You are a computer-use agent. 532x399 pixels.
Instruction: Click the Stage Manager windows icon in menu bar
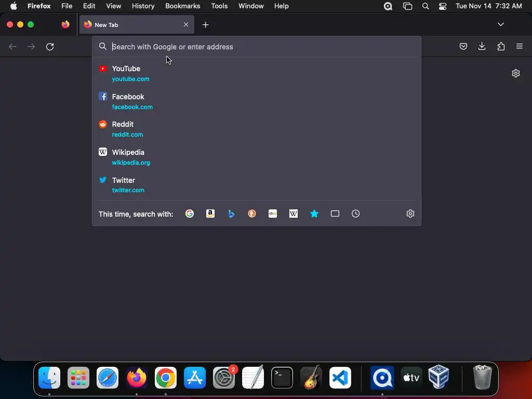click(x=407, y=6)
